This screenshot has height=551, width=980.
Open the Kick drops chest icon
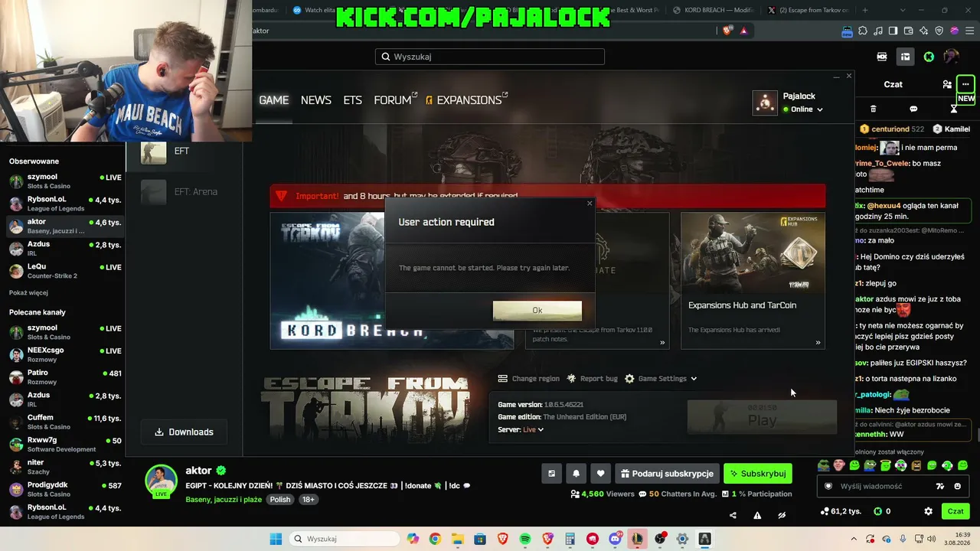(905, 57)
